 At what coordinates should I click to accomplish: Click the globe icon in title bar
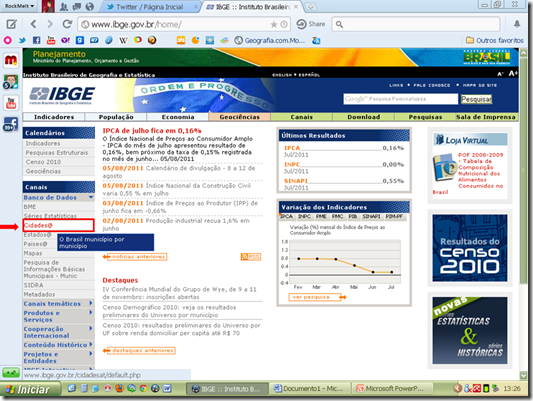pyautogui.click(x=90, y=6)
